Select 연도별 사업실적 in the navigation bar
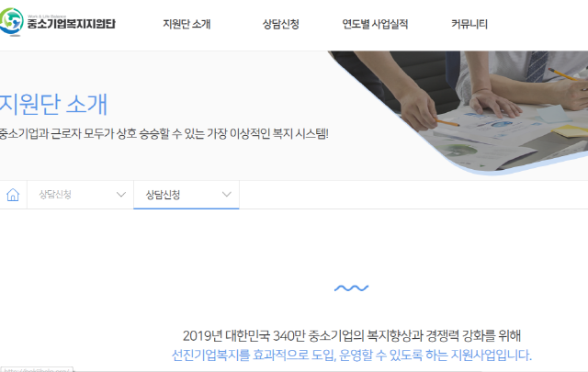 (375, 25)
